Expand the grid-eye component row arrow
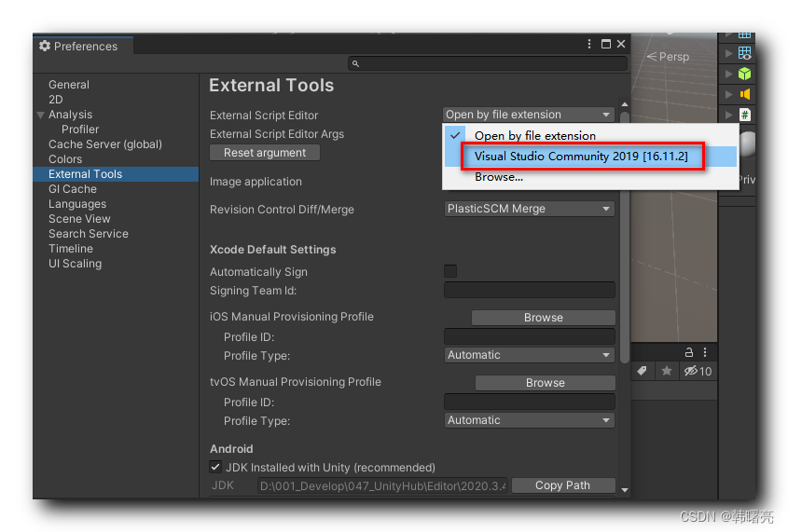The width and height of the screenshot is (788, 532). point(728,53)
